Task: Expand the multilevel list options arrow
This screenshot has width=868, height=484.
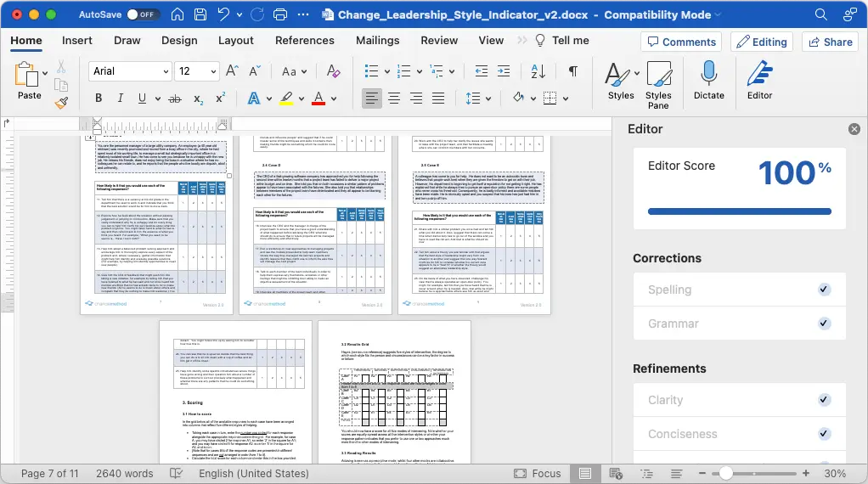Action: 452,71
